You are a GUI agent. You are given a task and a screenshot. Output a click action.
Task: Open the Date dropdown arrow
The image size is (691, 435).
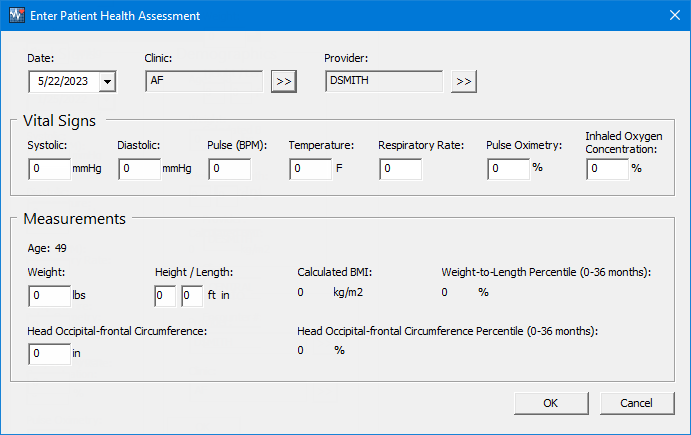click(107, 82)
